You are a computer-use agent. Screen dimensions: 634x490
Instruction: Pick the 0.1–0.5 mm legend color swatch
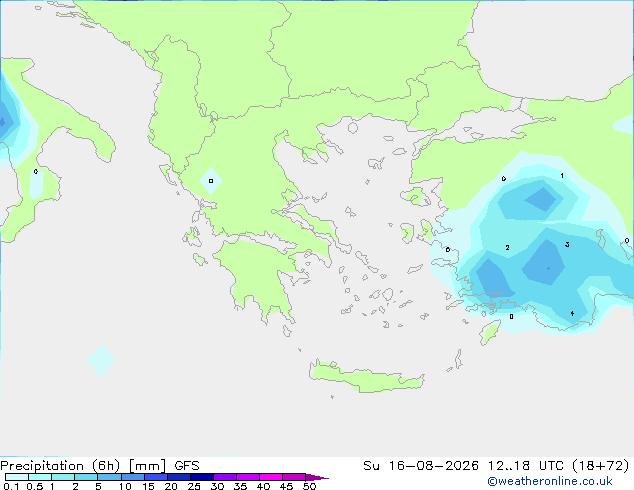(x=17, y=477)
